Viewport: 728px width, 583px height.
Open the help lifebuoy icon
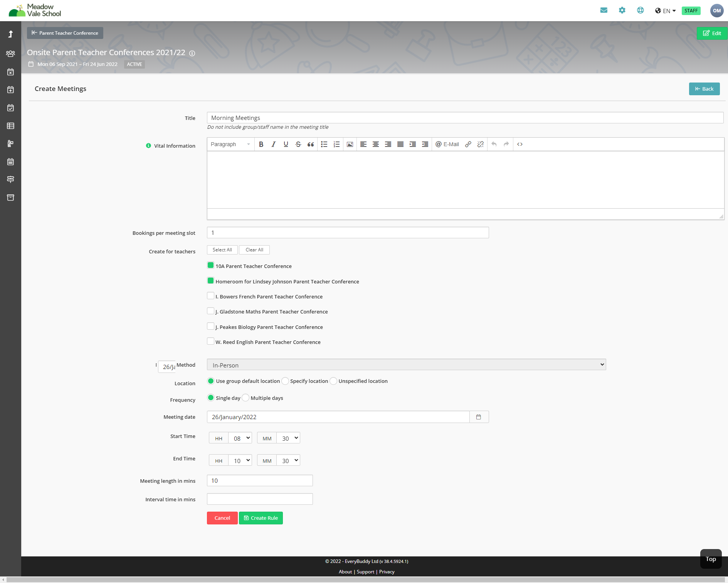(x=641, y=10)
